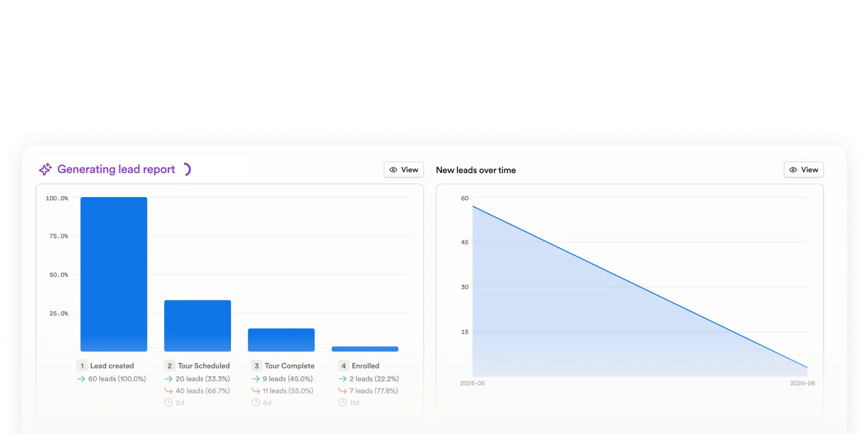The width and height of the screenshot is (868, 434).
Task: Click the Lead created funnel bar
Action: 114,274
